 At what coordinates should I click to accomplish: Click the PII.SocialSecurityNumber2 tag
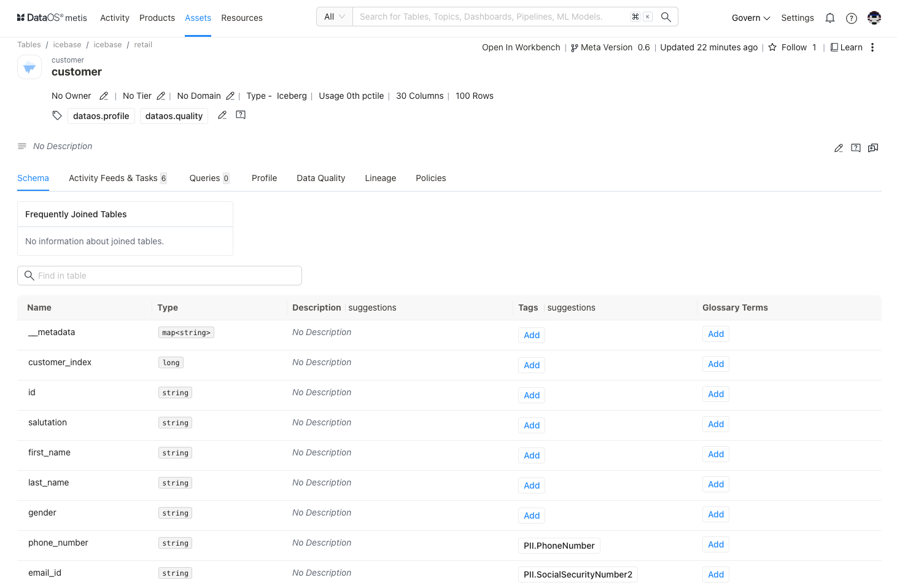pos(578,574)
